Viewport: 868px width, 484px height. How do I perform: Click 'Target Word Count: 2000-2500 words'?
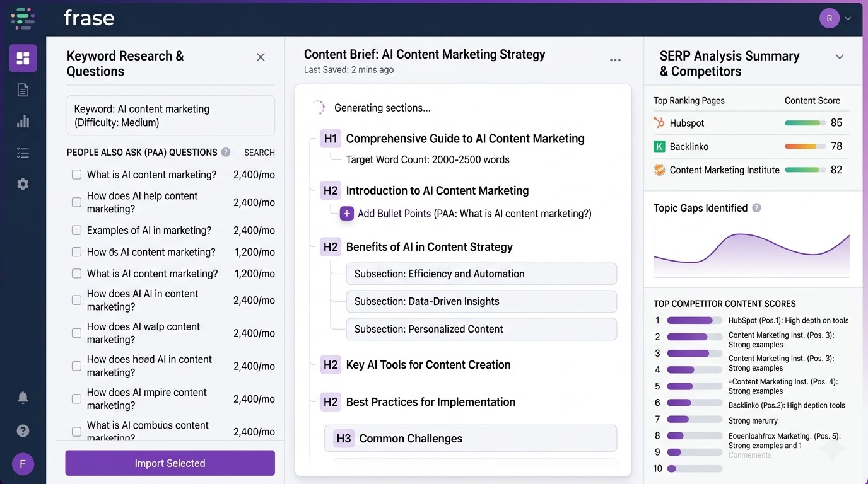click(x=428, y=159)
